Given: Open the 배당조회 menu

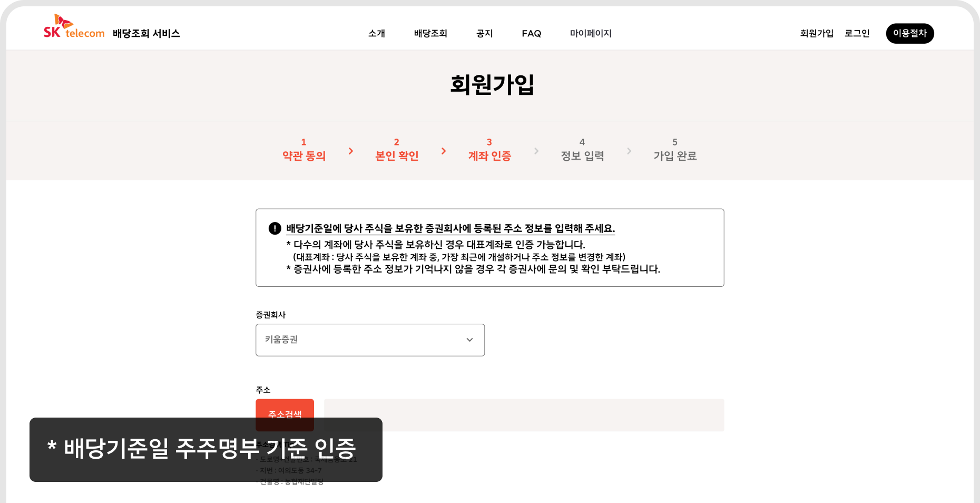Looking at the screenshot, I should coord(430,33).
